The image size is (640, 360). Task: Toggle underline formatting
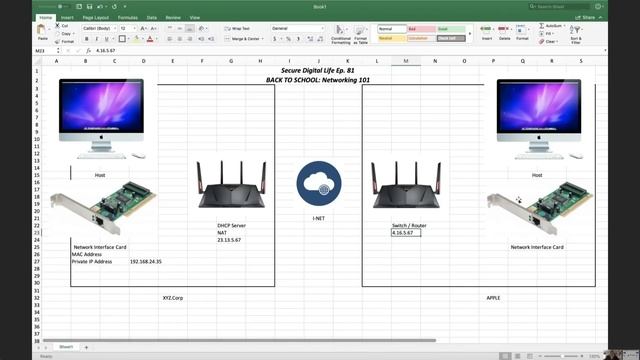tap(107, 39)
